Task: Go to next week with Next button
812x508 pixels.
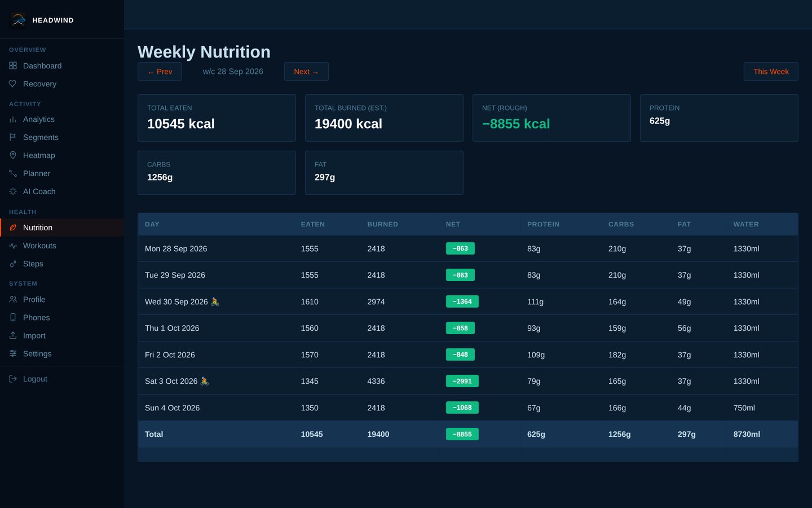Action: tap(306, 72)
